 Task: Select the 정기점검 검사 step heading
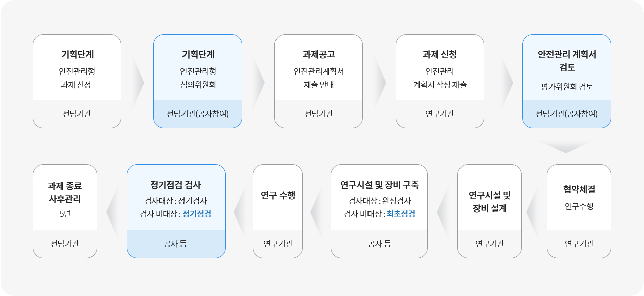coord(176,185)
